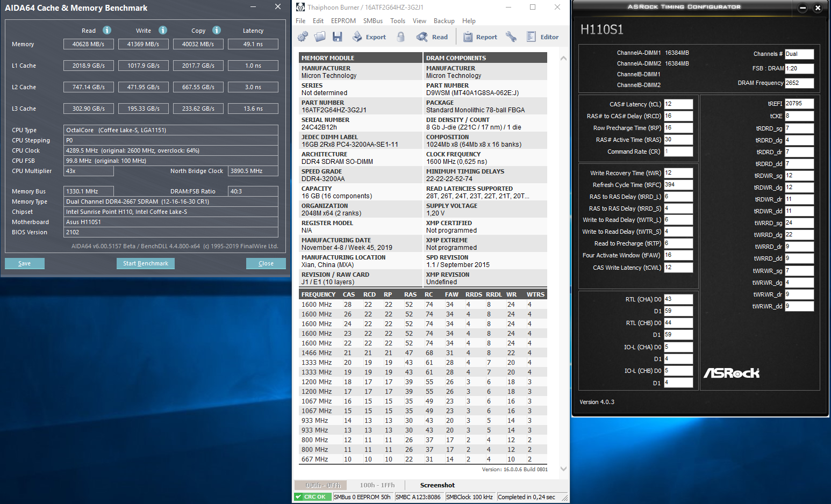
Task: Open the Editor from the toolbar
Action: point(542,37)
